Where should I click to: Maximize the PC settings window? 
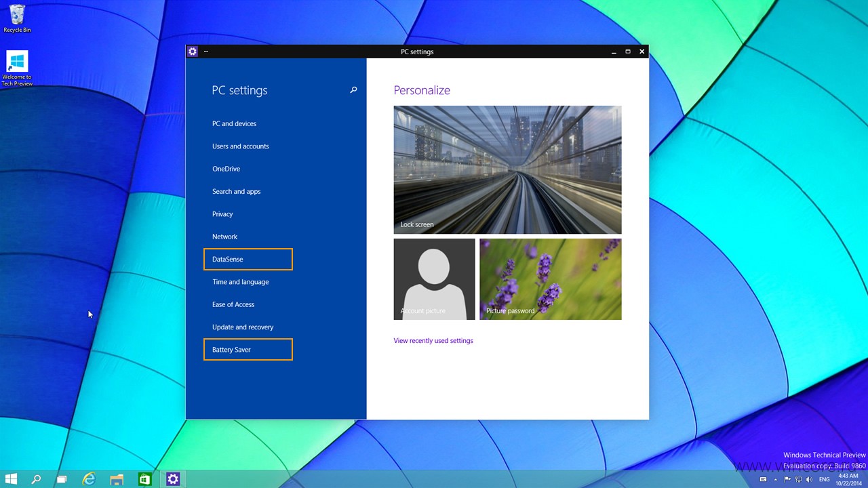[x=628, y=52]
